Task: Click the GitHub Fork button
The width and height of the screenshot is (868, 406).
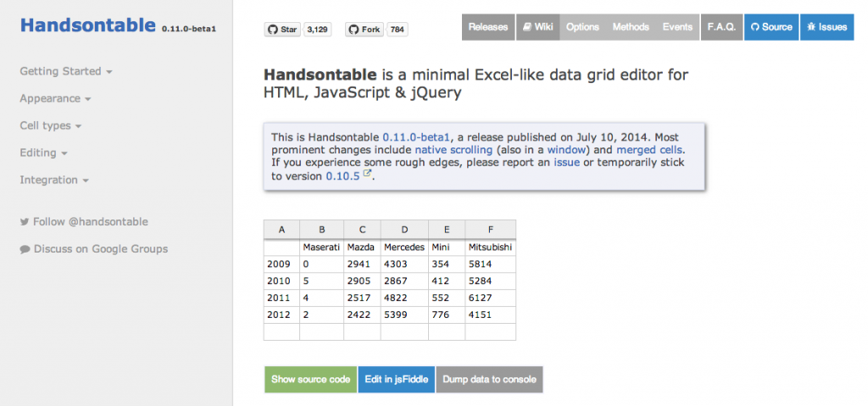Action: pos(364,30)
